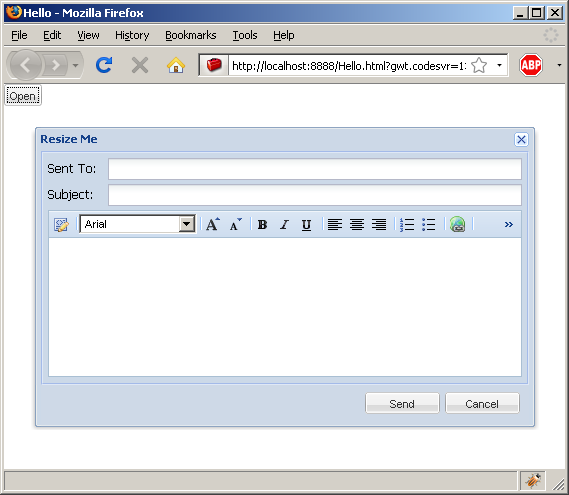Go back in Firefox

click(x=25, y=65)
